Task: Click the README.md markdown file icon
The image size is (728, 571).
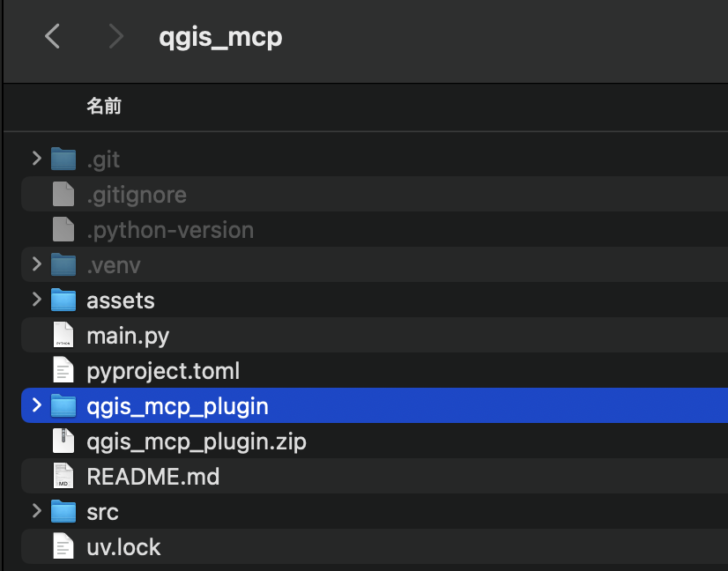Action: (x=63, y=477)
